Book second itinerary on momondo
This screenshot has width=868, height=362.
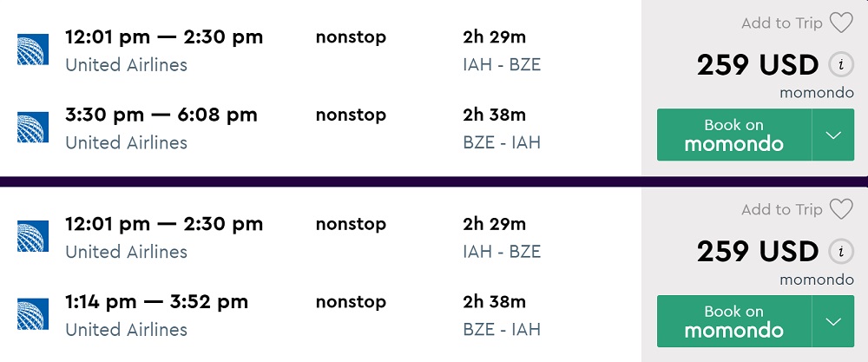[x=733, y=322]
